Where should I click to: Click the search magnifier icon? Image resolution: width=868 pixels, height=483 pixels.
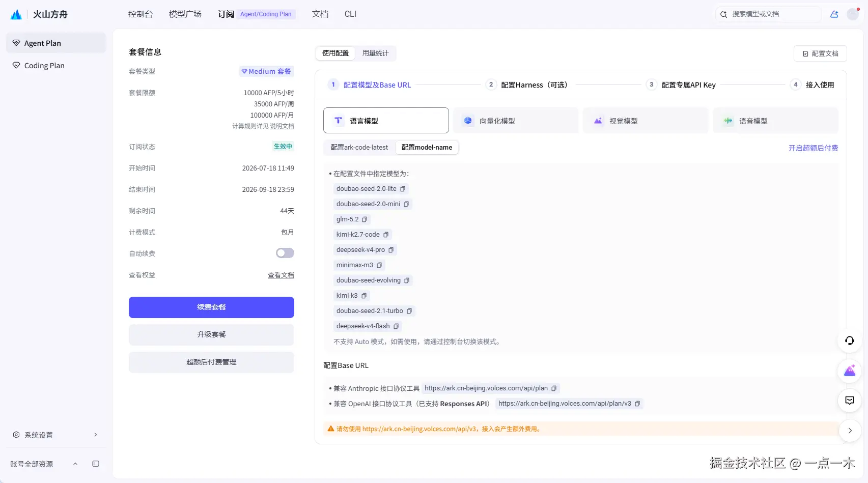(x=723, y=14)
